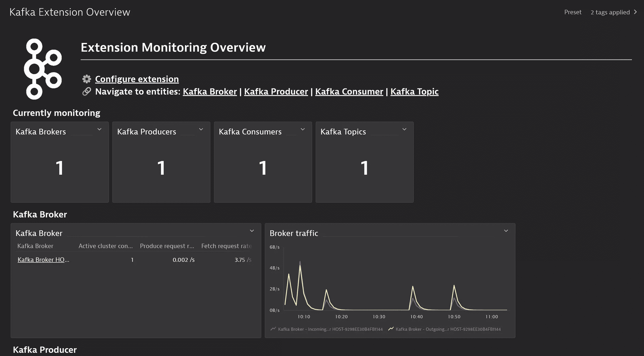Click the gear icon beside Configure extension

87,79
